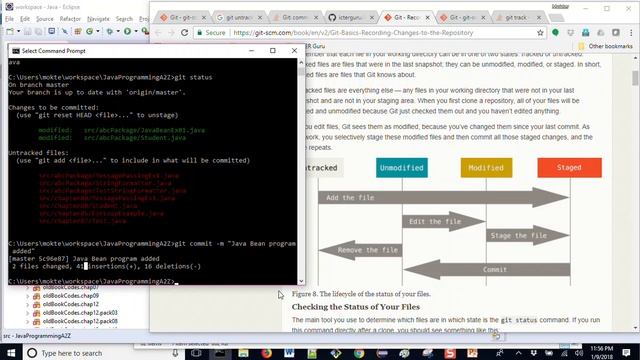Switch to the GitHub repository tab

(x=350, y=18)
